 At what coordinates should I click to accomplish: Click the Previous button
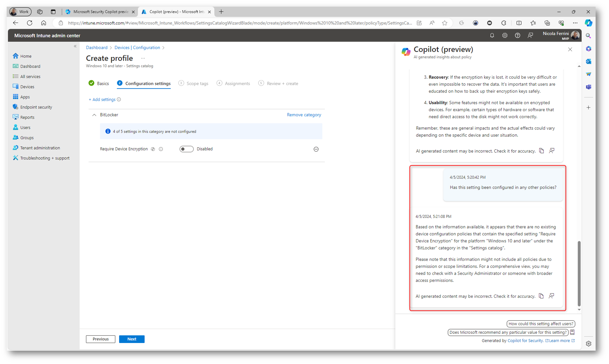(101, 339)
